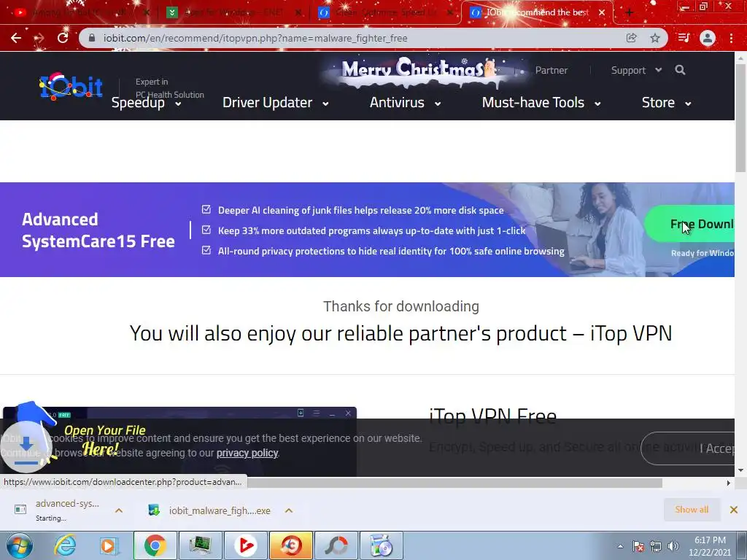This screenshot has width=747, height=560.
Task: Click the horizontal scrollbar thumb
Action: coord(455,483)
